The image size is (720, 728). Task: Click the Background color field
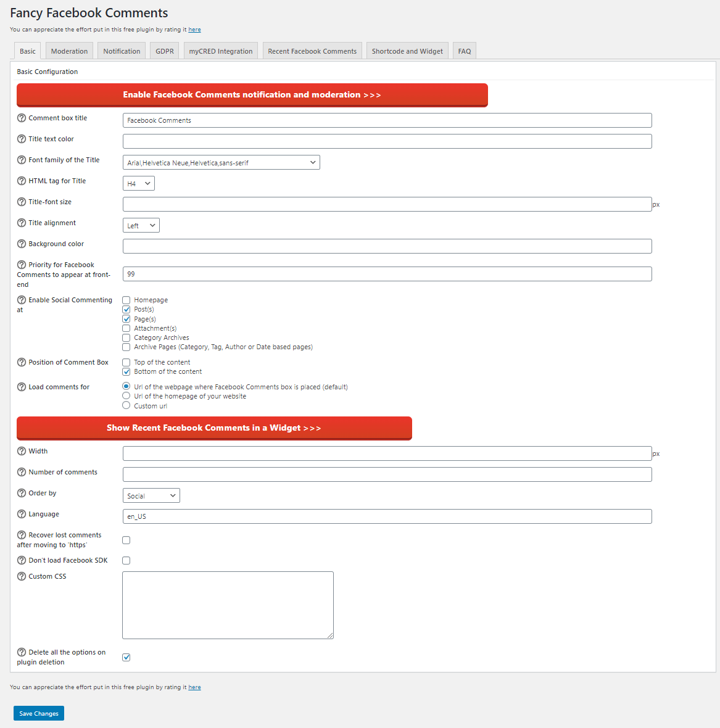387,246
